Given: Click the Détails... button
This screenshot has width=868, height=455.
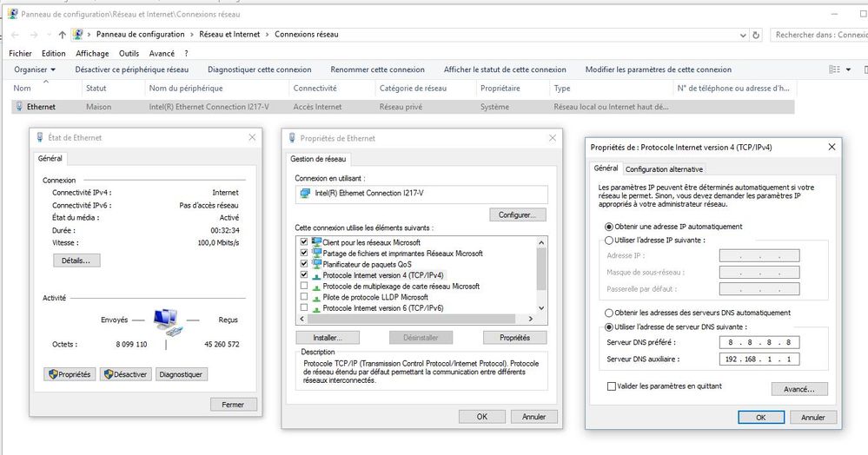Looking at the screenshot, I should pos(76,260).
